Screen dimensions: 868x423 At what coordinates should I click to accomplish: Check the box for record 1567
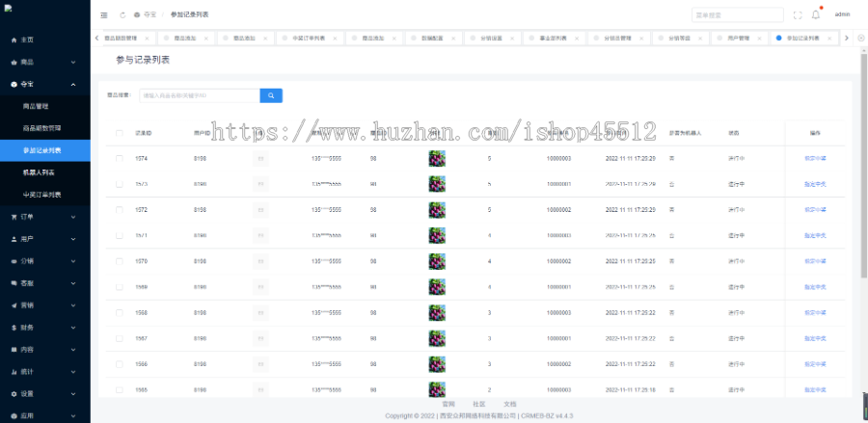(x=119, y=338)
